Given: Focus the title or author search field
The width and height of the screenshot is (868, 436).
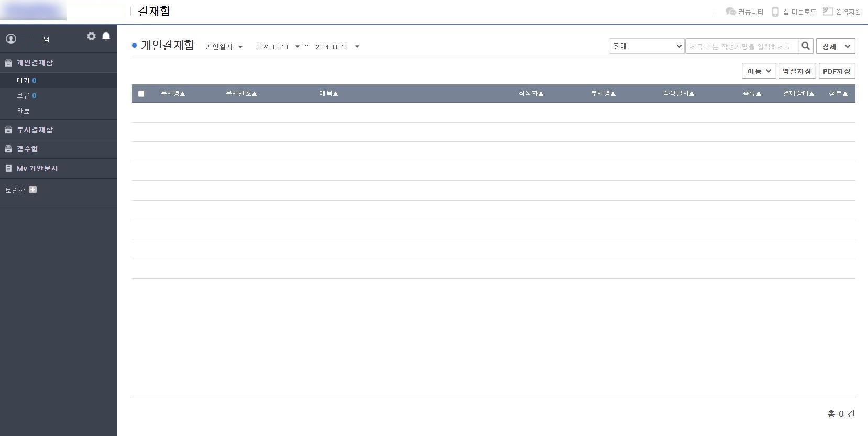Looking at the screenshot, I should pyautogui.click(x=741, y=46).
